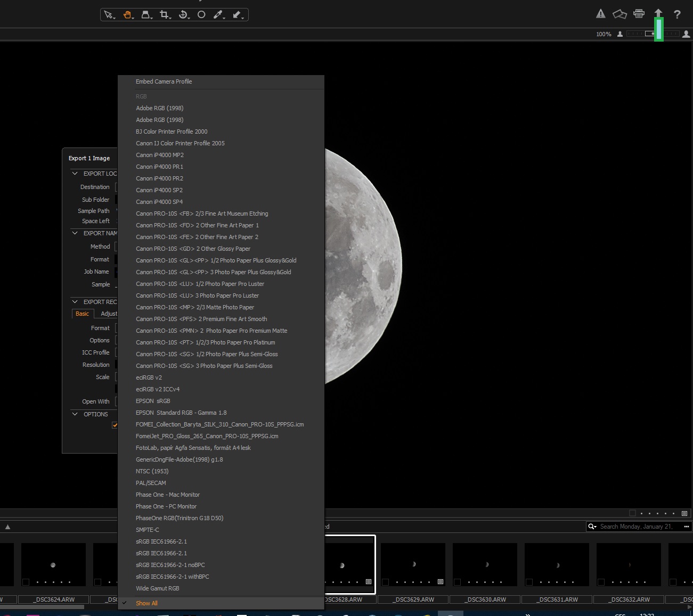
Task: Pick the white balance eyedropper tool
Action: (x=218, y=15)
